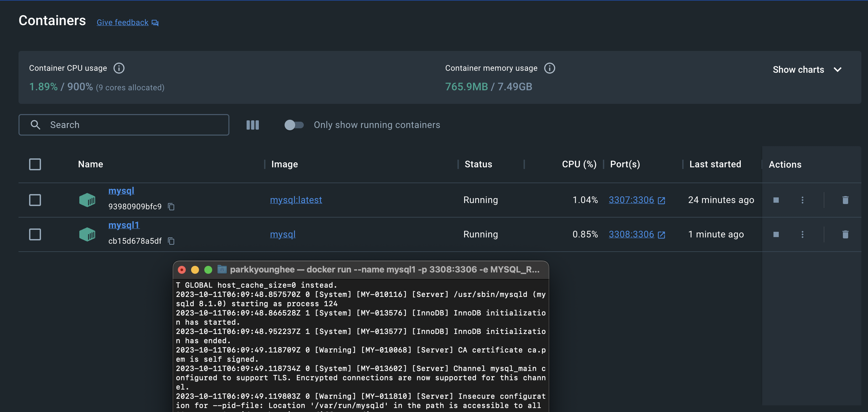
Task: Open external link icon for port 3308:3306
Action: [661, 235]
